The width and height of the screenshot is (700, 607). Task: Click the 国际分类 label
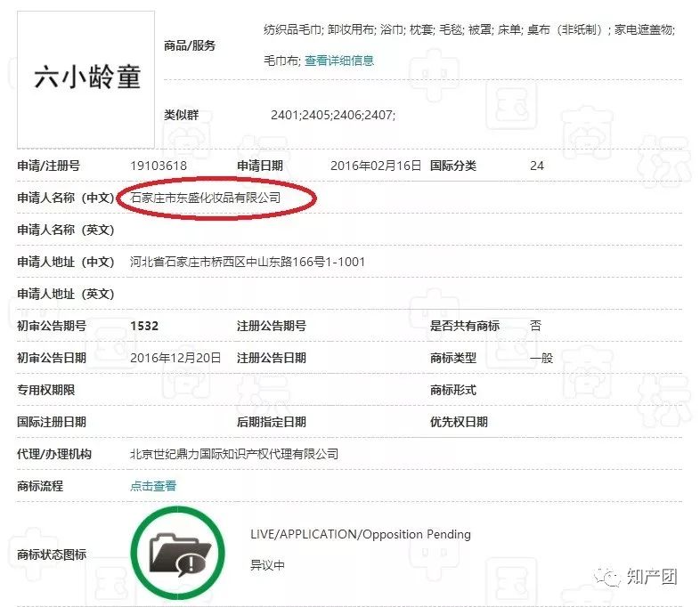(453, 166)
